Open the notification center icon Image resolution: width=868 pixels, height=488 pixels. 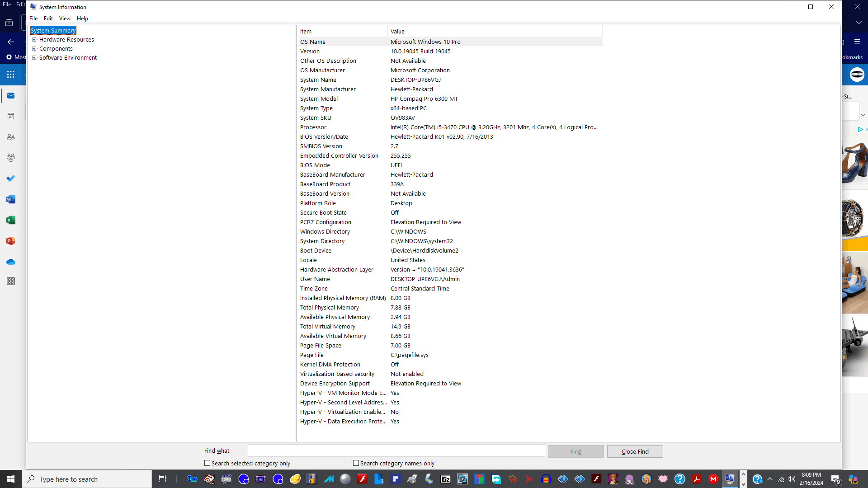click(835, 479)
